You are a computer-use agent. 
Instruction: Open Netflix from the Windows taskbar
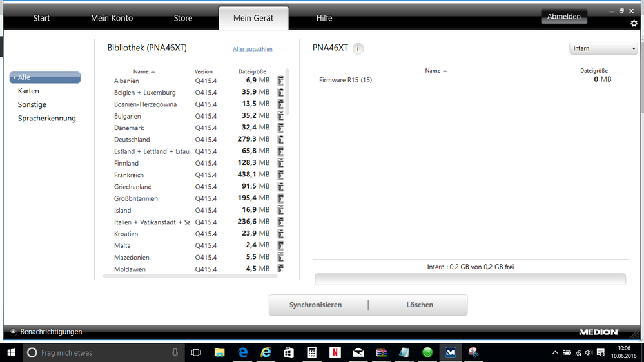(x=335, y=352)
